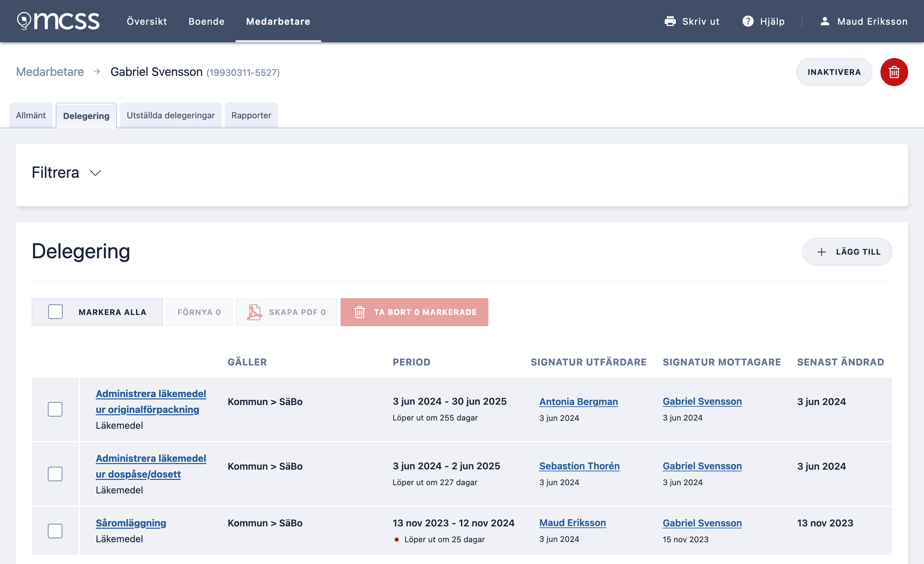Expand the Filtrera chevron
The image size is (924, 564).
coord(96,173)
